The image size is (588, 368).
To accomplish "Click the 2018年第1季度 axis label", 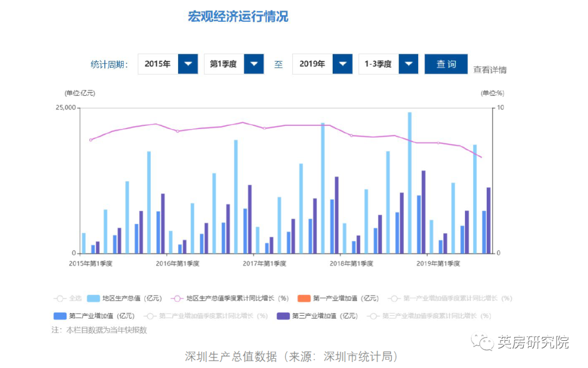I will point(351,263).
